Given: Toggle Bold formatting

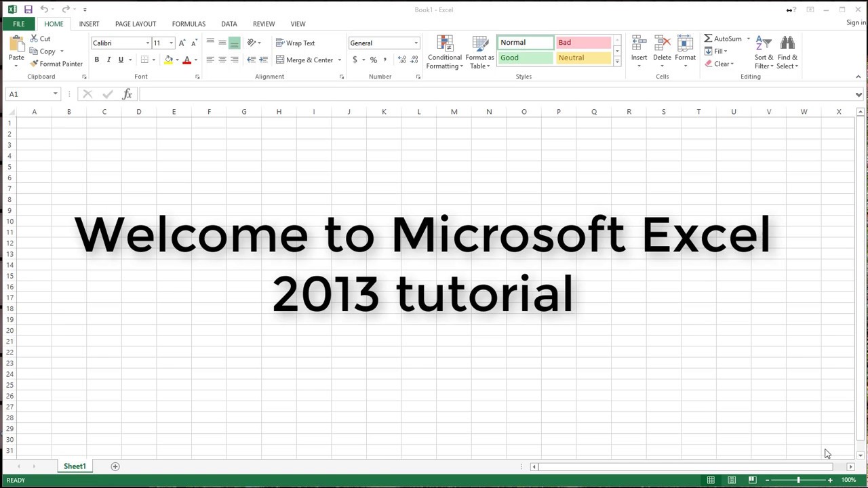Looking at the screenshot, I should (x=96, y=60).
